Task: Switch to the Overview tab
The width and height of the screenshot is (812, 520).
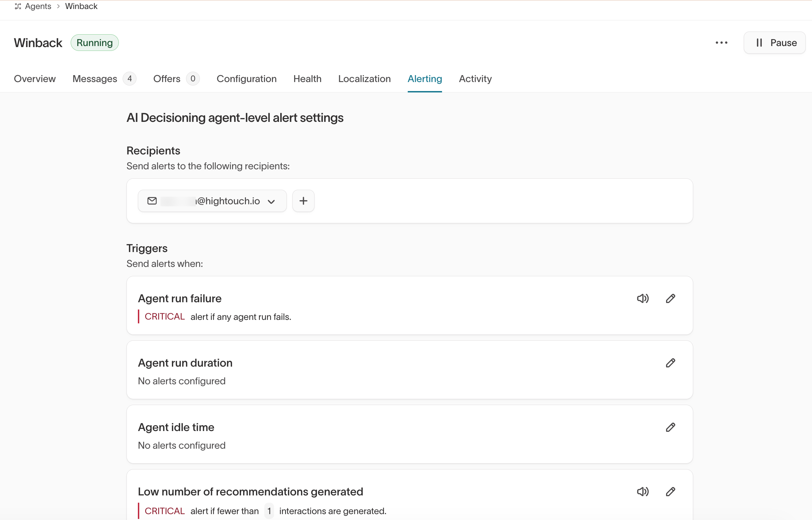Action: [x=35, y=79]
